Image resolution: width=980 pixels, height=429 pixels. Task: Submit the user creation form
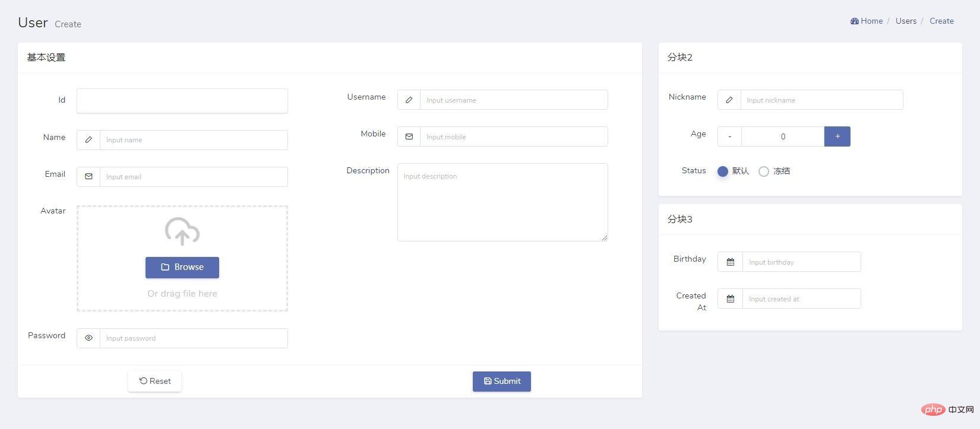tap(501, 381)
